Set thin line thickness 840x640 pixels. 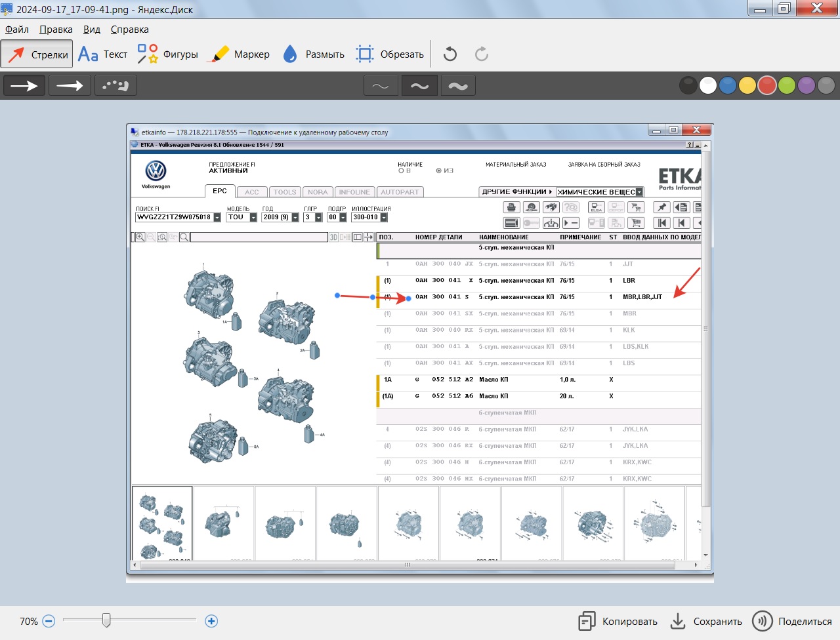point(381,85)
